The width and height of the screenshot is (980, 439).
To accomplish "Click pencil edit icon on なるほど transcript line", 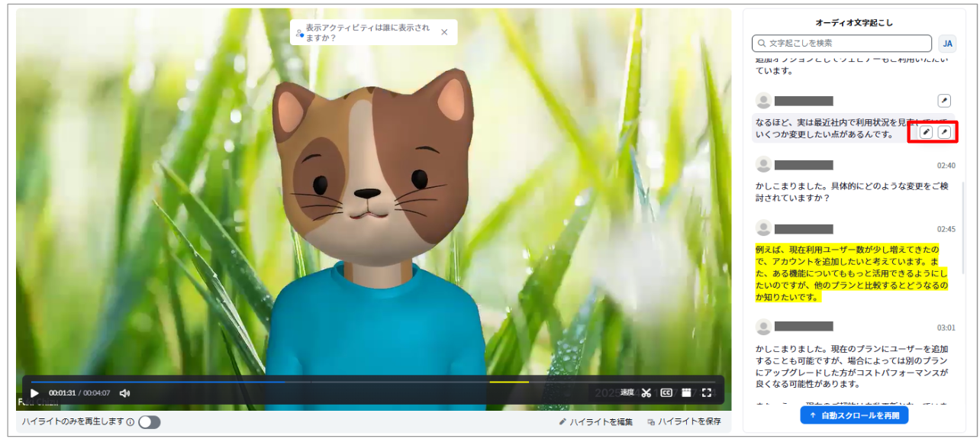I will click(926, 132).
